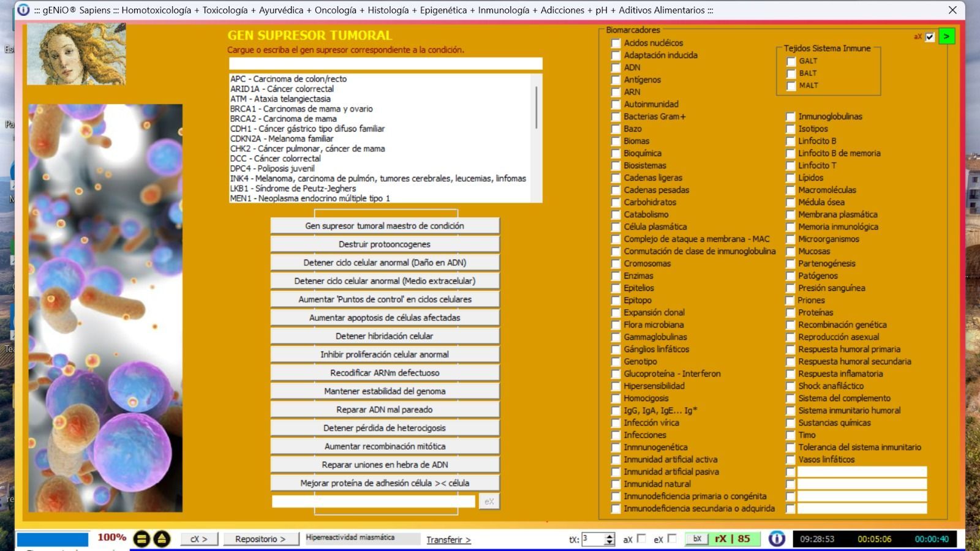This screenshot has height=551, width=980.
Task: Click the eX button beside the text field
Action: [x=489, y=501]
